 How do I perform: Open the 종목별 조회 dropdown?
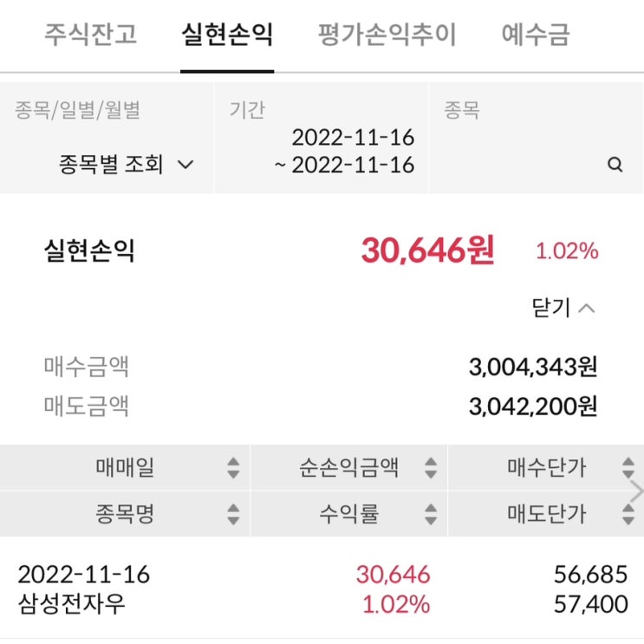click(x=127, y=165)
